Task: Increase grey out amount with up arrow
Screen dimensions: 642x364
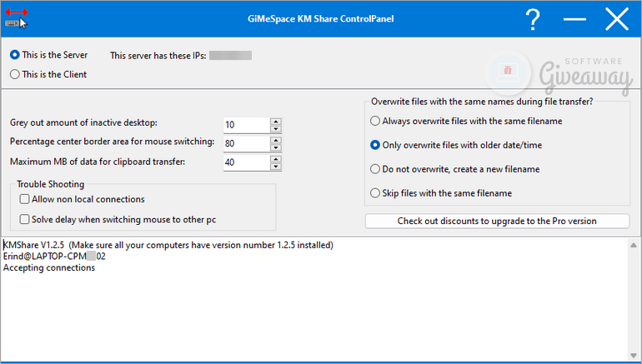Action: (276, 121)
